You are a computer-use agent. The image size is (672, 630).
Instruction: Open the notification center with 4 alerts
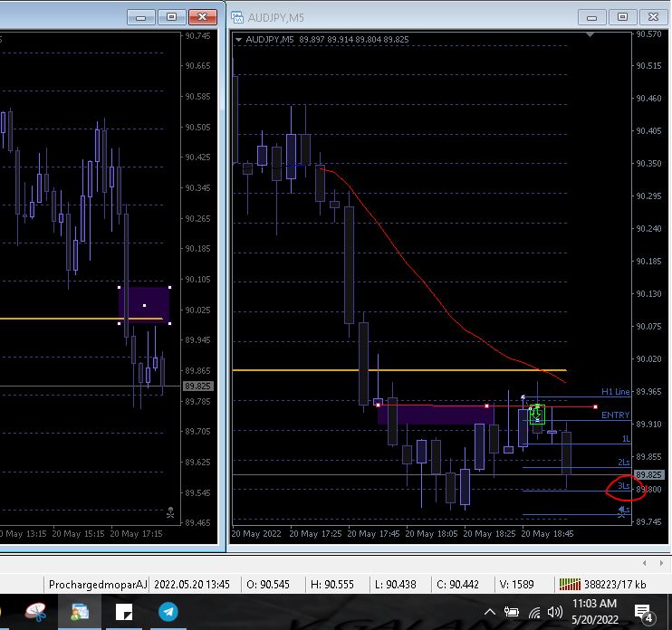tap(644, 614)
